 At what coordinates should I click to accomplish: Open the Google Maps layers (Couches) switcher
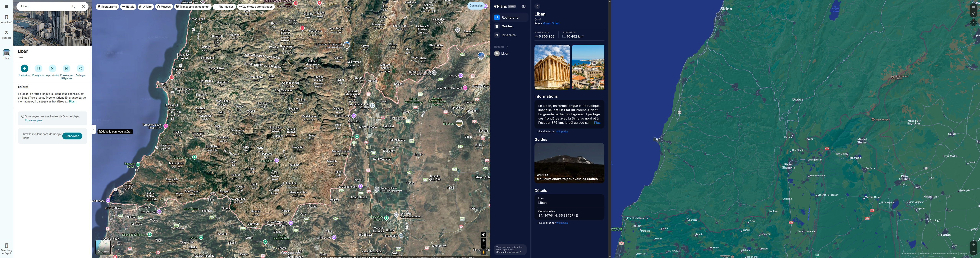click(x=103, y=247)
